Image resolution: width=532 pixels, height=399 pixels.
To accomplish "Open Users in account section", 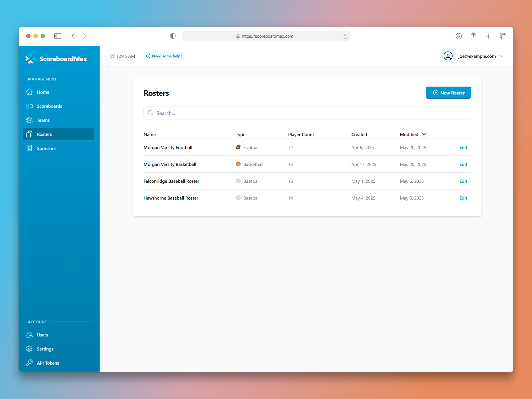I will click(59, 335).
